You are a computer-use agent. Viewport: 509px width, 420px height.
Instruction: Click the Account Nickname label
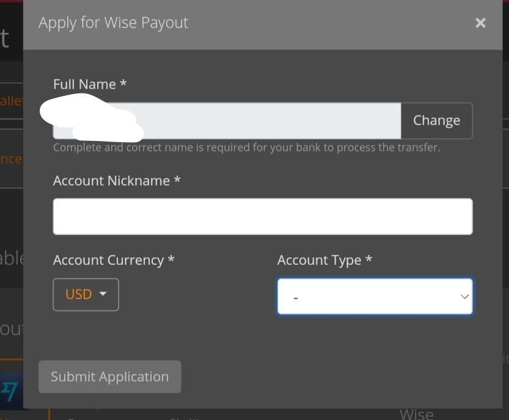(x=117, y=181)
